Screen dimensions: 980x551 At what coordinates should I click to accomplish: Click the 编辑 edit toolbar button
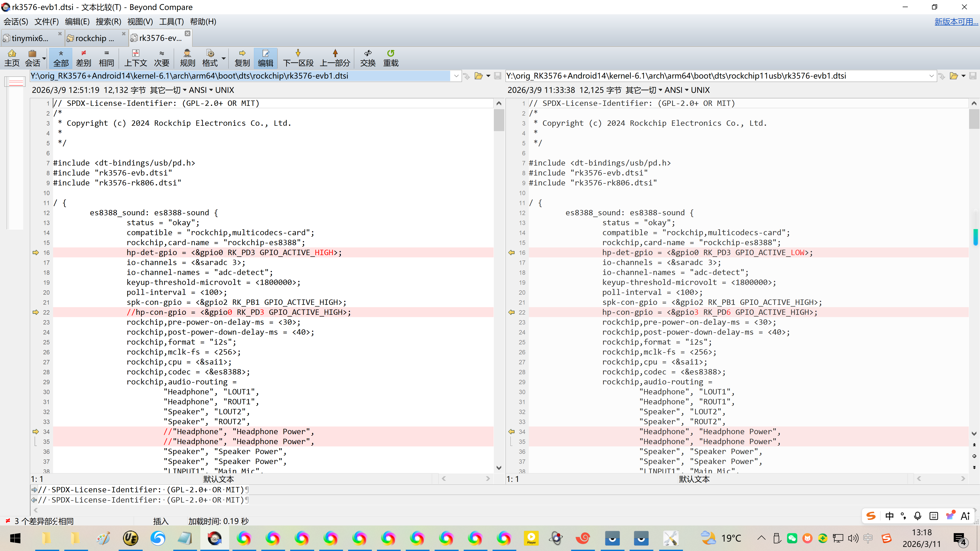265,58
